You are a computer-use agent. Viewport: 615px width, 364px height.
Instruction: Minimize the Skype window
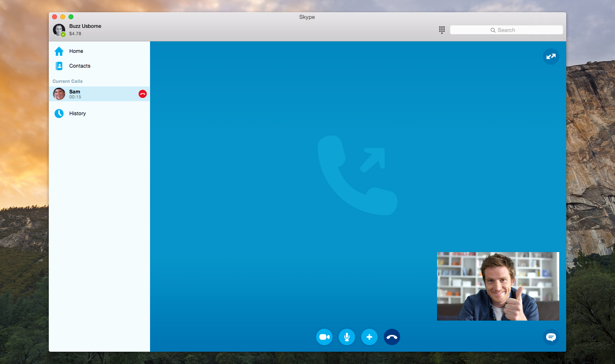click(x=63, y=17)
